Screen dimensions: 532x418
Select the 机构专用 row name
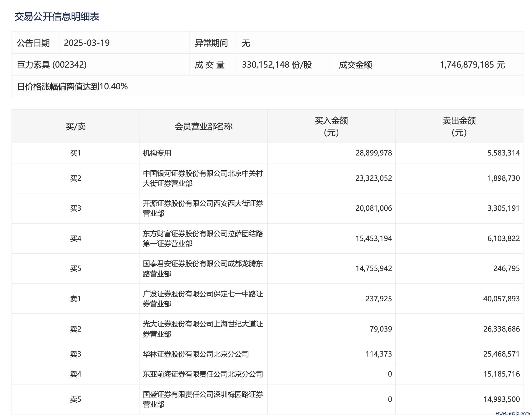(x=157, y=153)
